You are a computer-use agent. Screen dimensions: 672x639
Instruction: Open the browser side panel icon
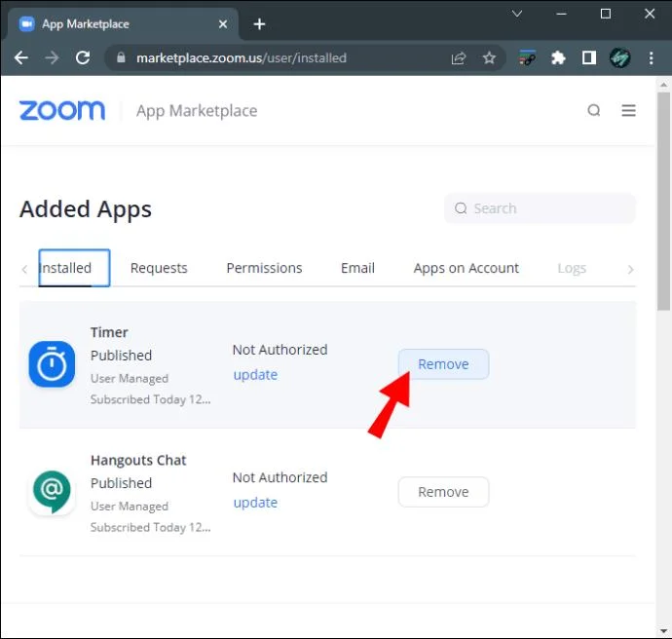click(589, 57)
